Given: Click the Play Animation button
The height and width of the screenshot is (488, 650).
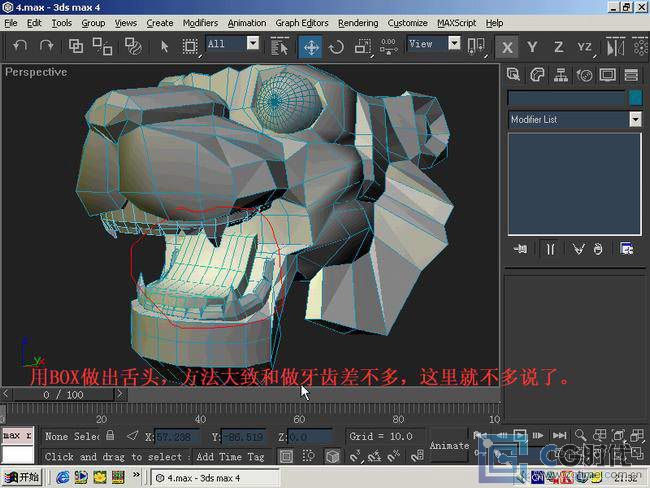Looking at the screenshot, I should pyautogui.click(x=519, y=435).
